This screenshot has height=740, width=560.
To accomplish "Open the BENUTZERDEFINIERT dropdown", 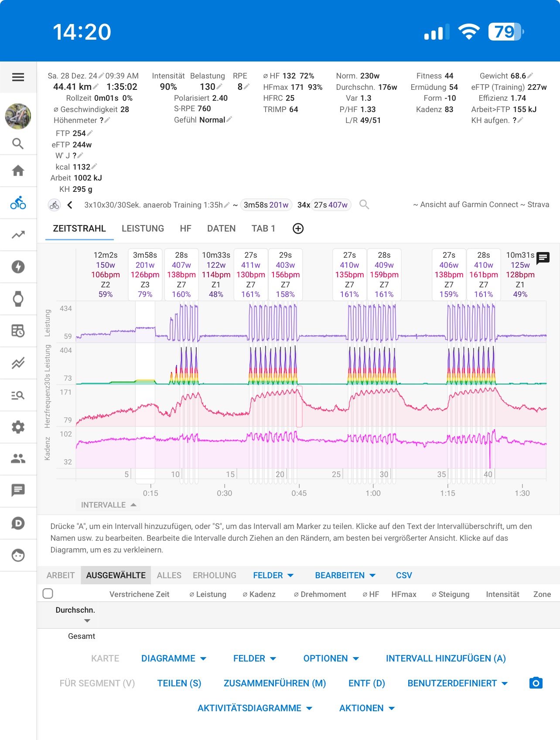I will tap(458, 683).
